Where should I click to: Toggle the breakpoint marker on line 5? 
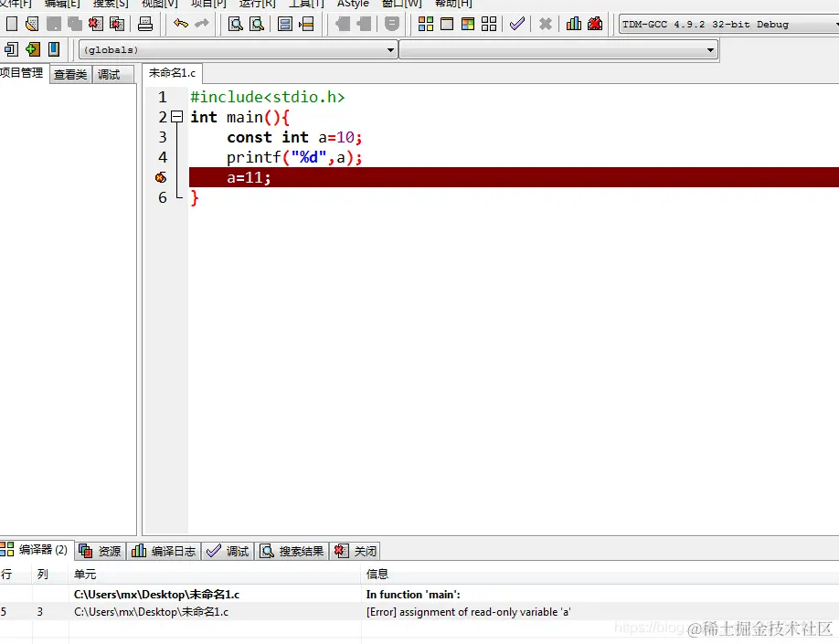coord(161,177)
